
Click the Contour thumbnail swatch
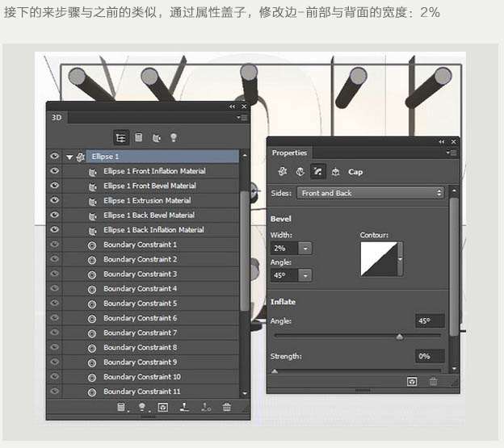(379, 259)
